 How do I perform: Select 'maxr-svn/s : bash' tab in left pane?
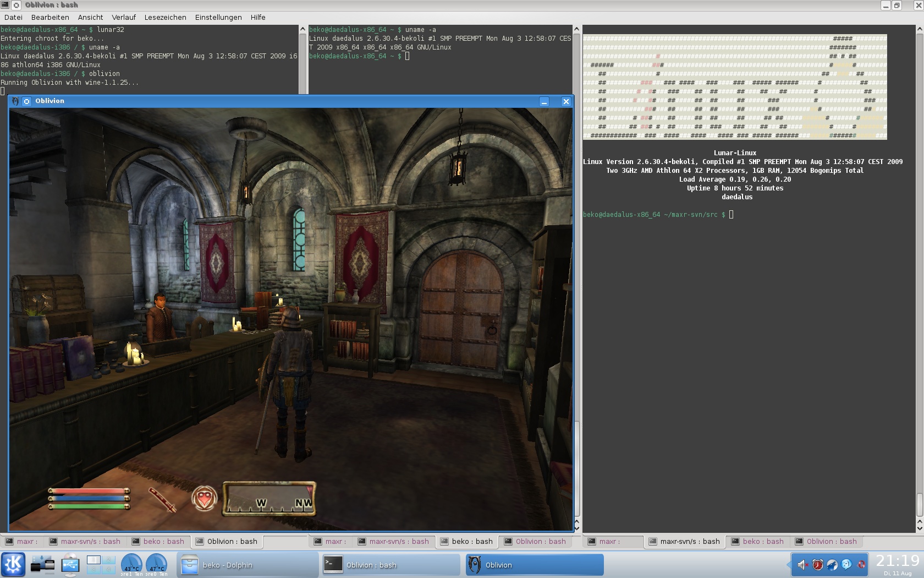(85, 542)
